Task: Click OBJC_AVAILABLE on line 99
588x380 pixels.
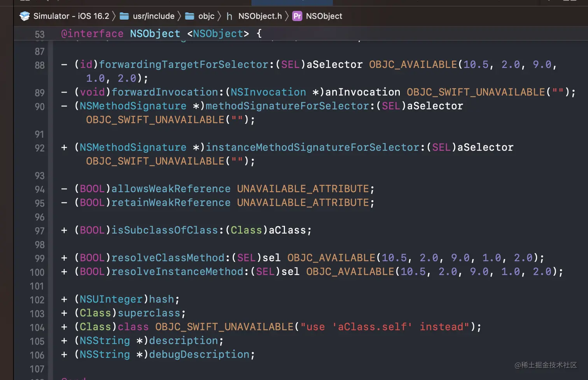Action: [331, 257]
